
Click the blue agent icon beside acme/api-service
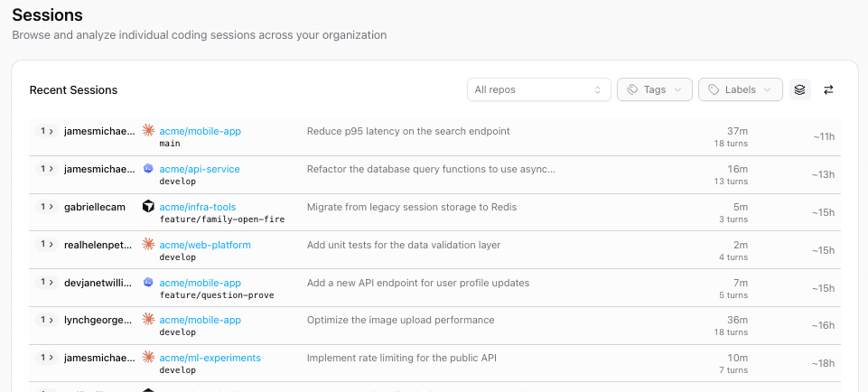point(148,169)
